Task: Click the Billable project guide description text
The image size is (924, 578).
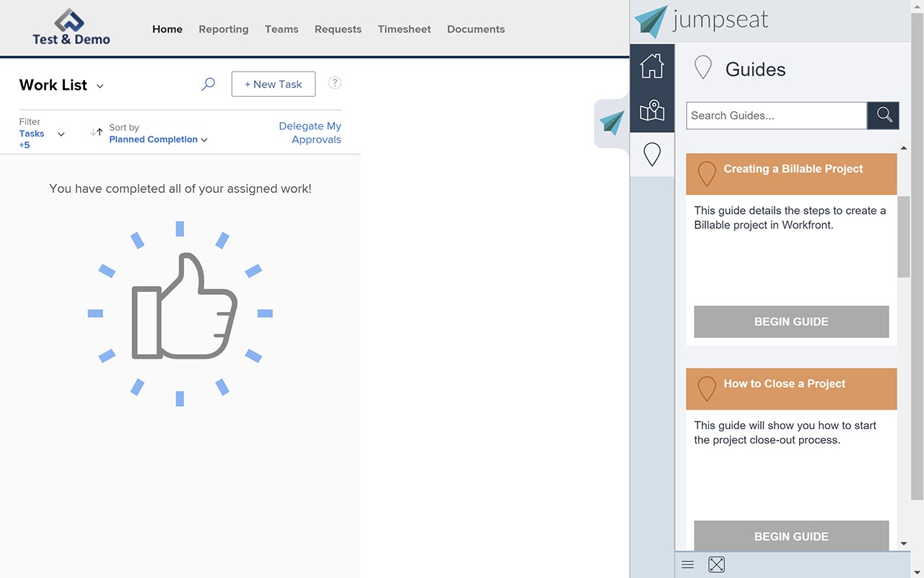Action: pyautogui.click(x=790, y=217)
